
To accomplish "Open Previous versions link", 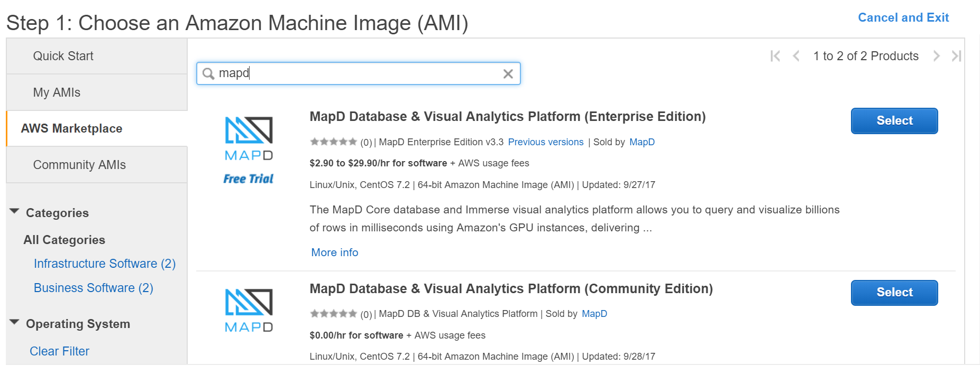I will (x=545, y=142).
